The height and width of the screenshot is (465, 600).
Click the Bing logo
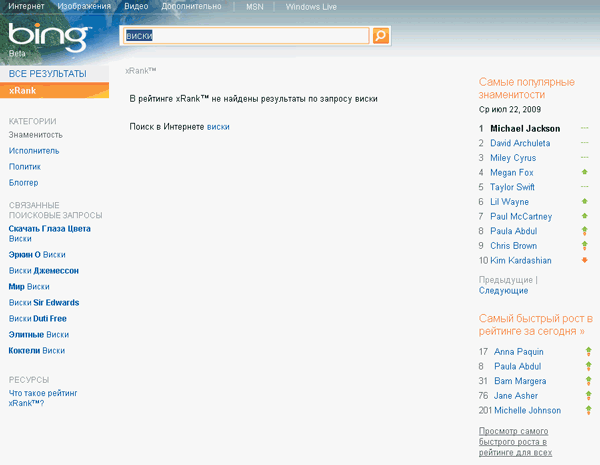[37, 39]
